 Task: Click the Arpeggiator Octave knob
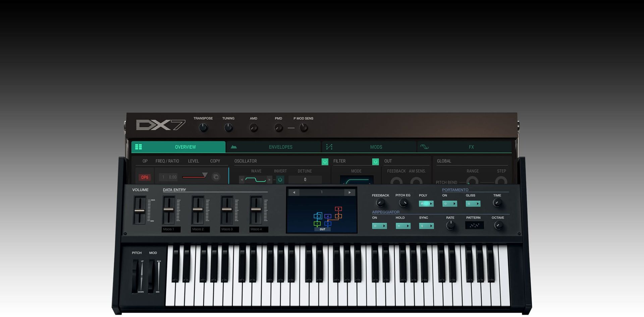tap(498, 225)
